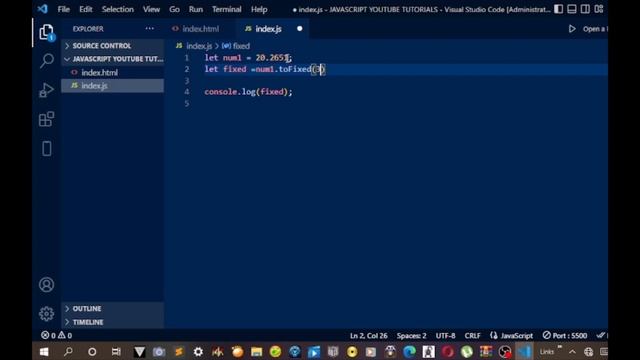Toggle primary side bar layout button

(558, 9)
